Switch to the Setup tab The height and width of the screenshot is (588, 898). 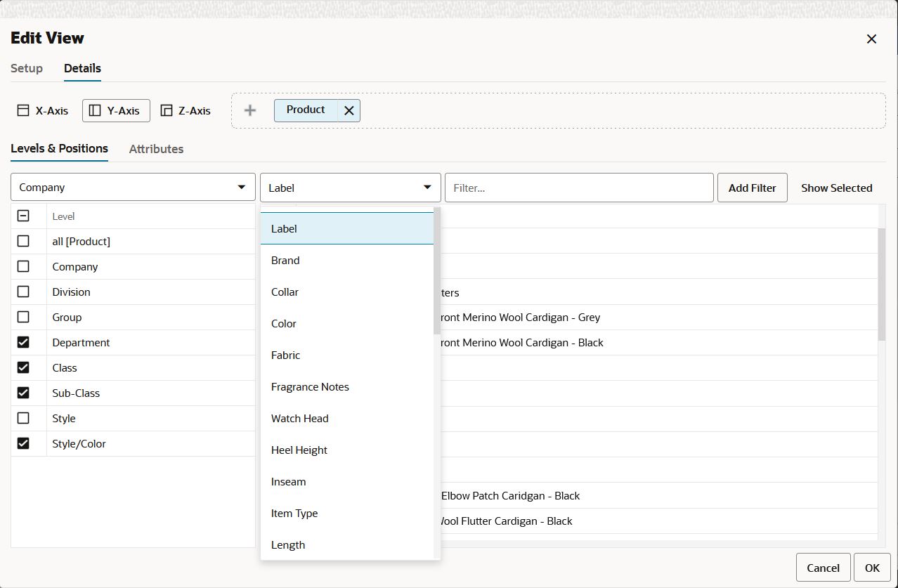click(27, 68)
